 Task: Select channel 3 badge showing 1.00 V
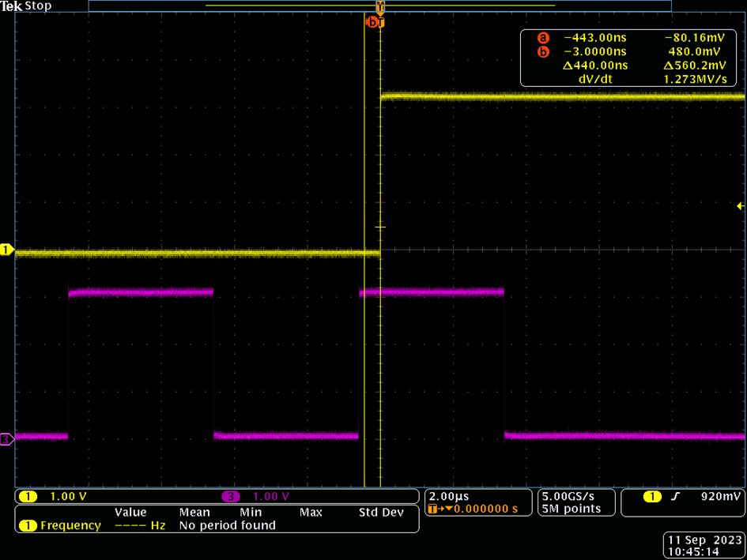(255, 497)
